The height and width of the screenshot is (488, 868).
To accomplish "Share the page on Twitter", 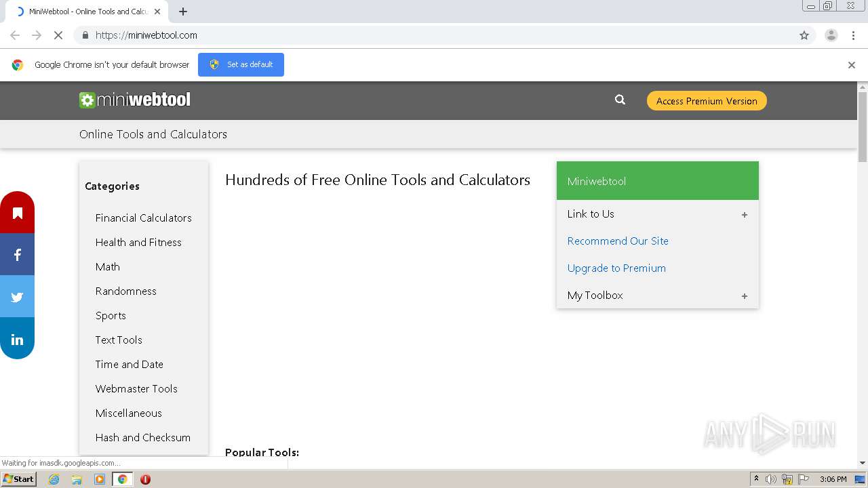I will (x=17, y=297).
